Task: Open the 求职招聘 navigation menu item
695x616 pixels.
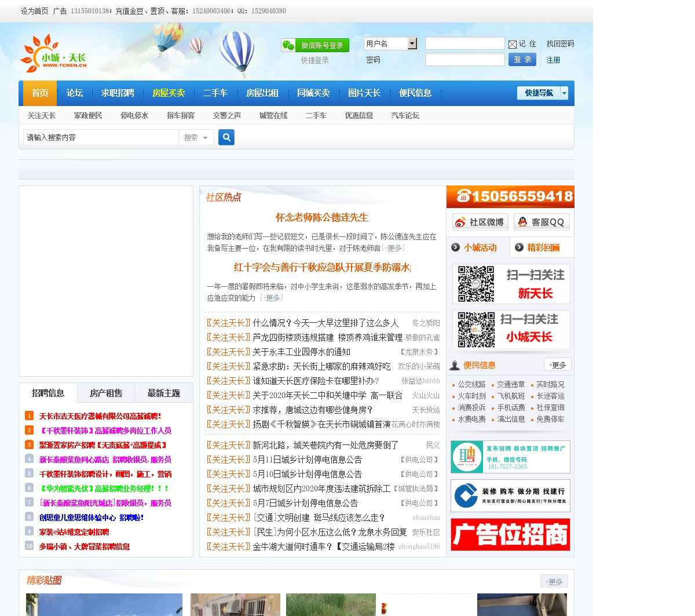Action: [x=118, y=93]
